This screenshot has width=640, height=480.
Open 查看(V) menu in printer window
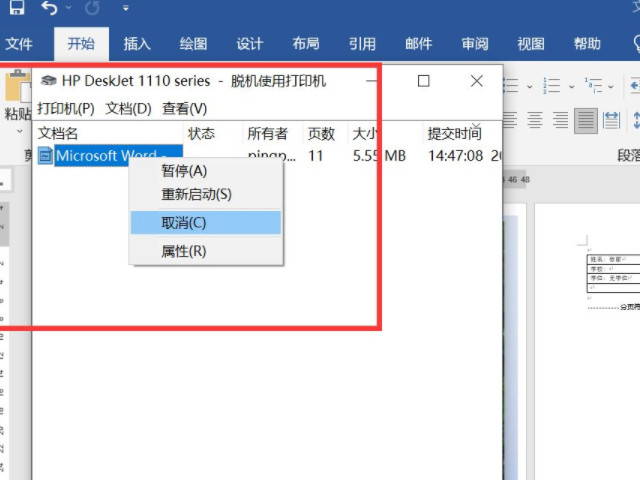coord(184,109)
